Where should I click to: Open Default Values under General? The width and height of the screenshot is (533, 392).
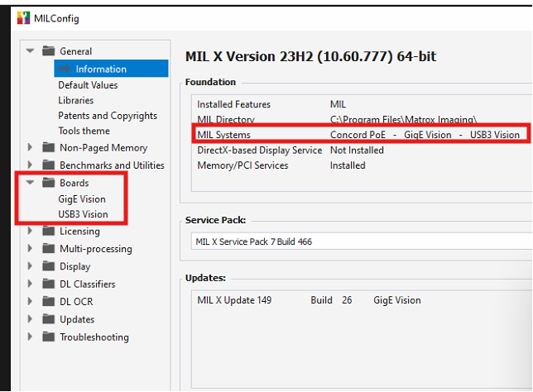click(88, 85)
